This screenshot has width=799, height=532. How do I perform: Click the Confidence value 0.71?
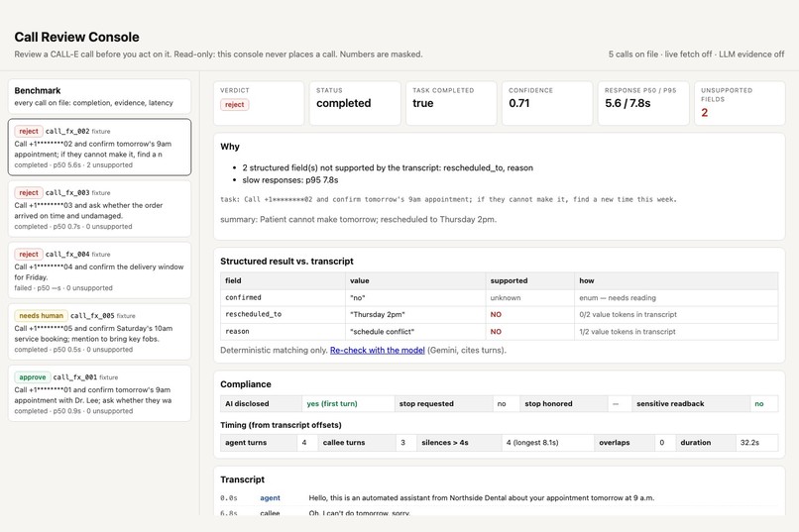pyautogui.click(x=519, y=103)
